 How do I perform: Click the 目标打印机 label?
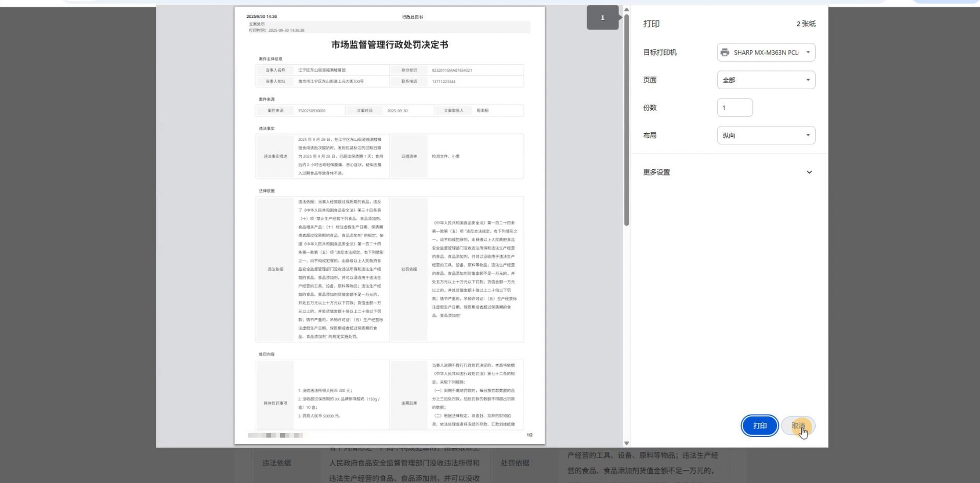tap(660, 53)
